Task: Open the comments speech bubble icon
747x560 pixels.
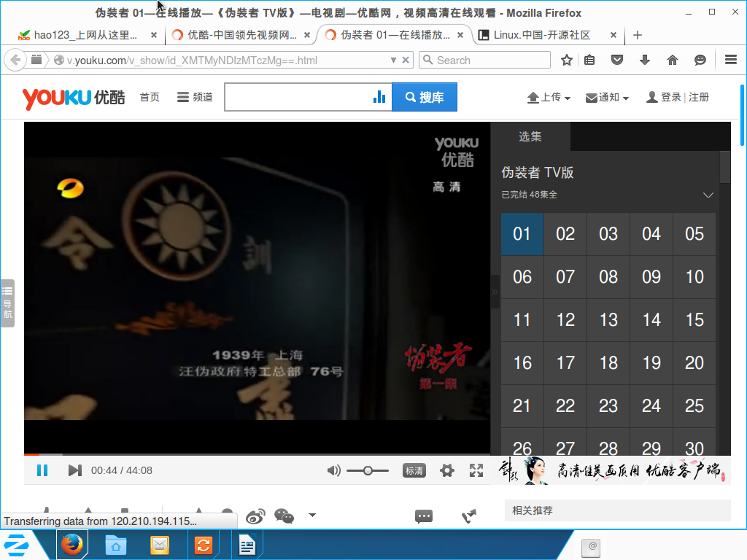Action: click(424, 516)
